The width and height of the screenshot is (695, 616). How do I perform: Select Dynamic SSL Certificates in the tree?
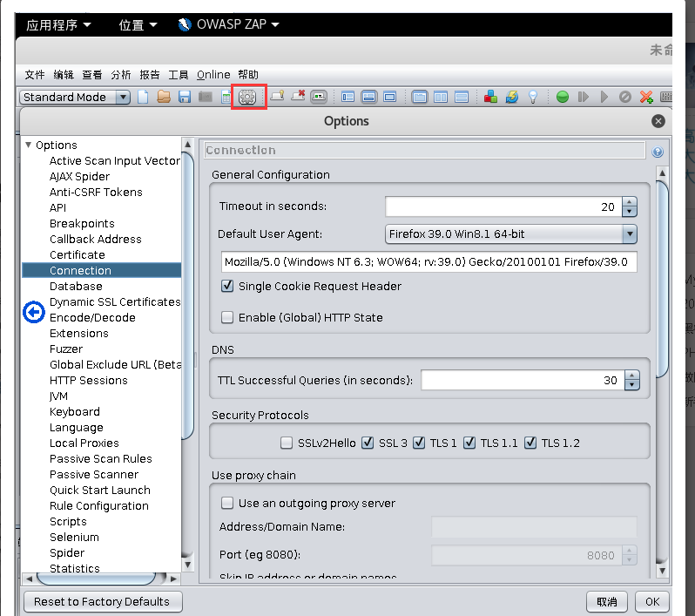pyautogui.click(x=115, y=301)
